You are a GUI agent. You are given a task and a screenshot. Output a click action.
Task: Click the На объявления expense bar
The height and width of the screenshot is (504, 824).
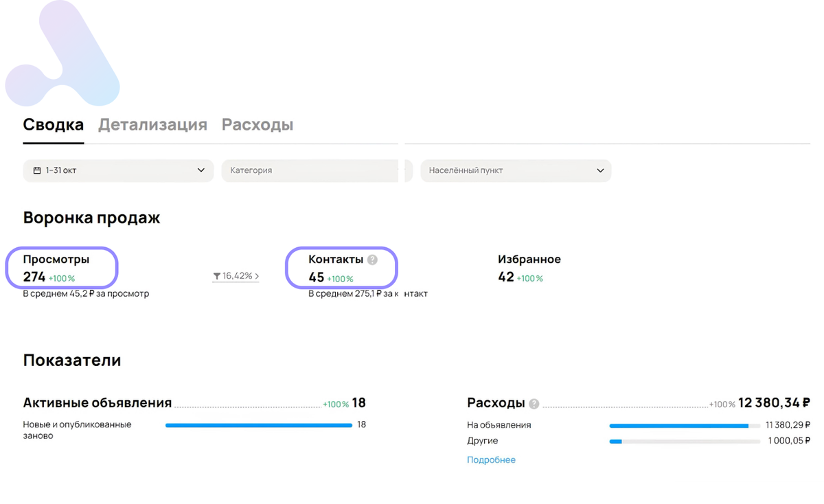(x=685, y=426)
